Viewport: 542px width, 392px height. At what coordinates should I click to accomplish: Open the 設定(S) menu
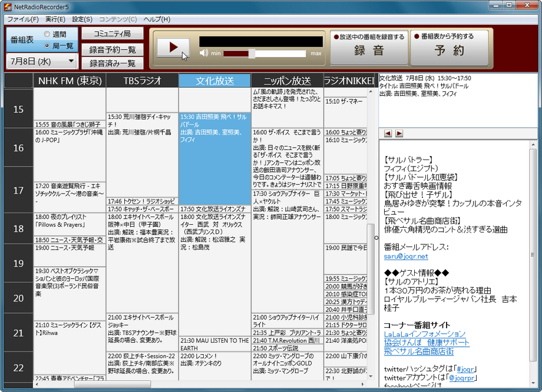point(82,19)
